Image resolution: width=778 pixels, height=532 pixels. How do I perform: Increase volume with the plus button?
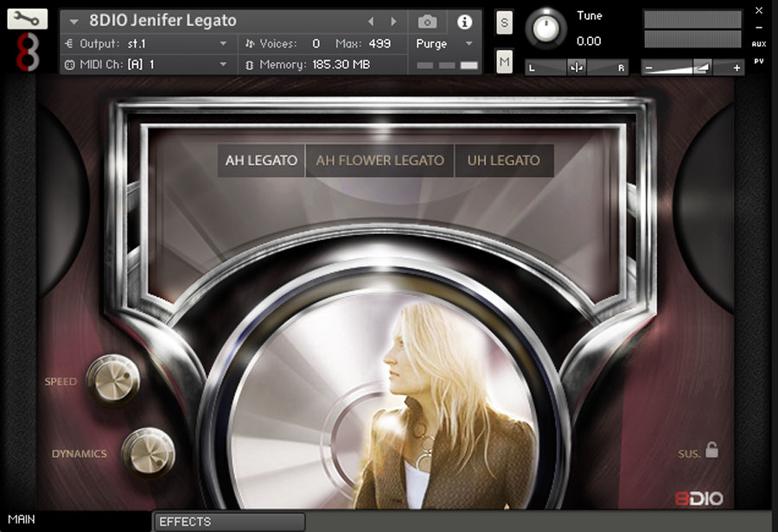(x=737, y=68)
